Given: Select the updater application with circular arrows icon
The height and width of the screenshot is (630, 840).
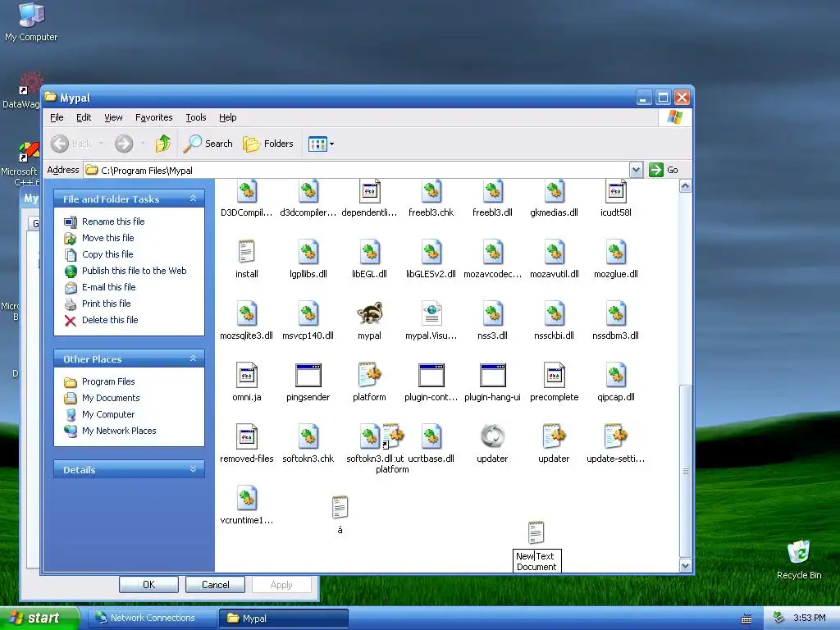Looking at the screenshot, I should [492, 437].
